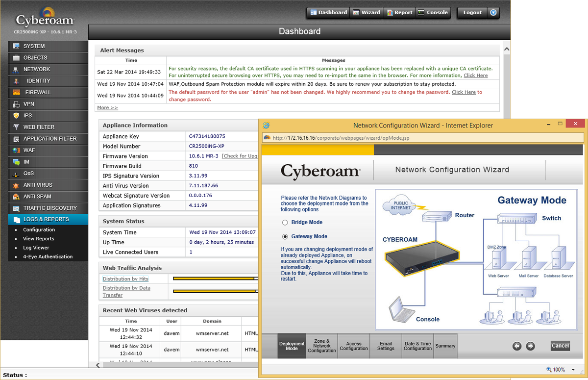The width and height of the screenshot is (588, 380).
Task: Switch to the Zone & Network Configuration step
Action: [321, 346]
